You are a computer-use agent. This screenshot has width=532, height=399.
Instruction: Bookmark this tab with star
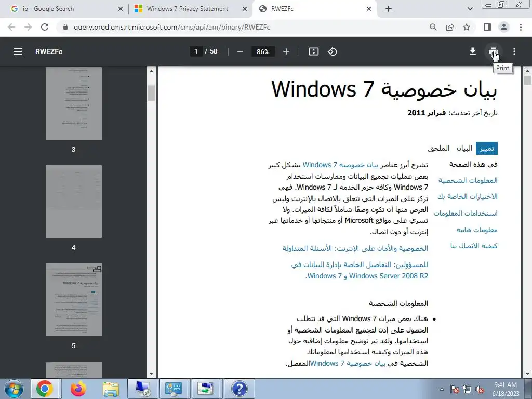coord(467,27)
